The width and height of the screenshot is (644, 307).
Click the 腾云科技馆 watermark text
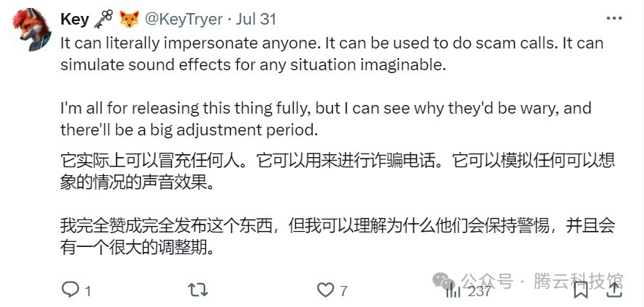coord(578,281)
